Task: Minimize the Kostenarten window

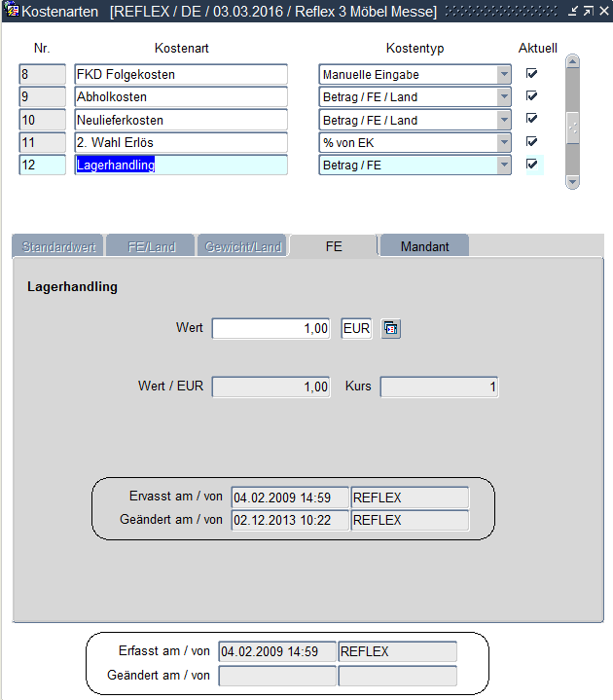Action: pyautogui.click(x=575, y=11)
